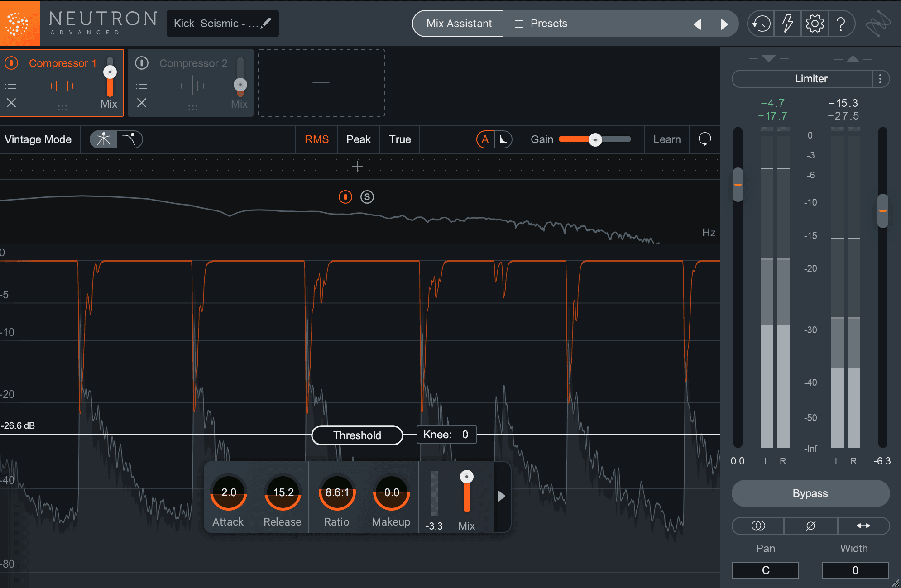Click swap channels double arrow icon

pos(863,526)
